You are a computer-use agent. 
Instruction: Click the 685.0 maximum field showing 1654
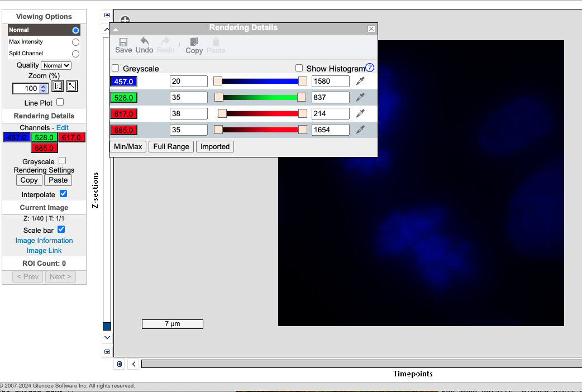[330, 130]
